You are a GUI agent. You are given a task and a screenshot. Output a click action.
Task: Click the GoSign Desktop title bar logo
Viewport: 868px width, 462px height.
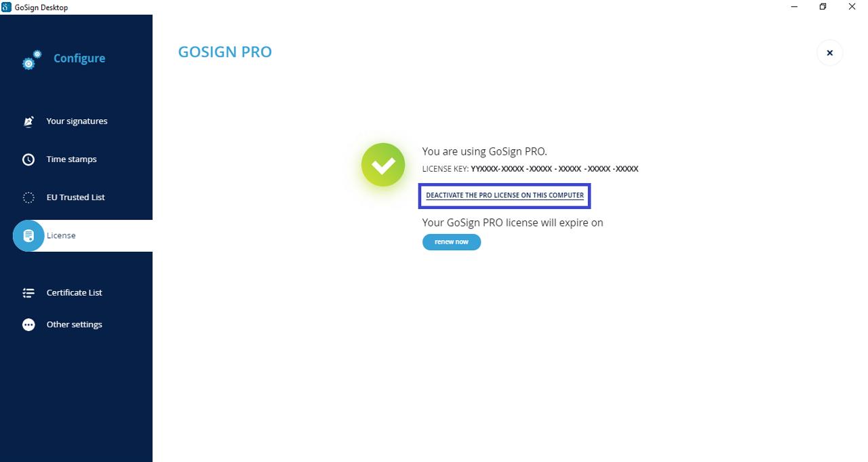pyautogui.click(x=7, y=7)
